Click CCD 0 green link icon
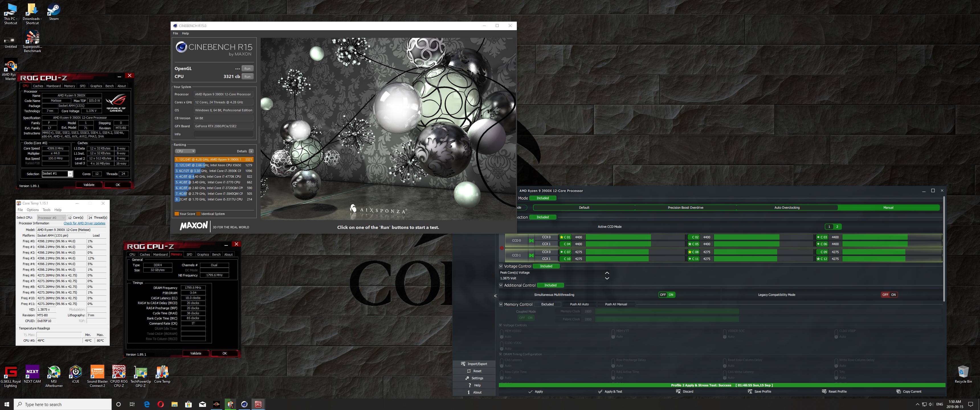The image size is (980, 410). point(531,241)
